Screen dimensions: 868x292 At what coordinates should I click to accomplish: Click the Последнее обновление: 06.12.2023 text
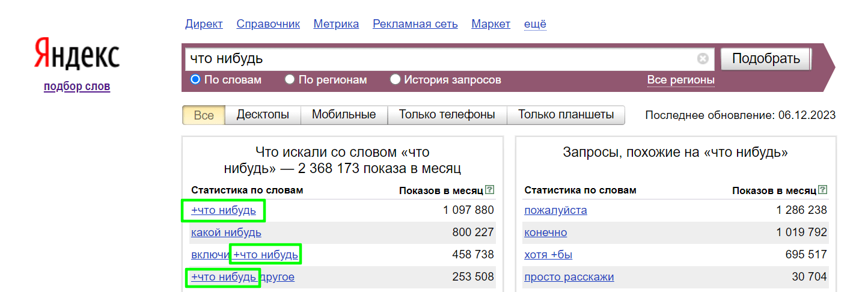pyautogui.click(x=741, y=115)
